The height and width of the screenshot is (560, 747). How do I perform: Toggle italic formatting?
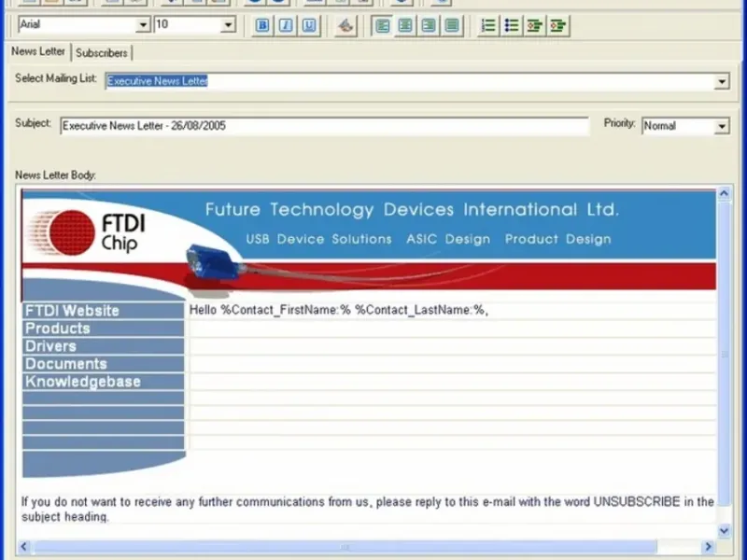(286, 25)
